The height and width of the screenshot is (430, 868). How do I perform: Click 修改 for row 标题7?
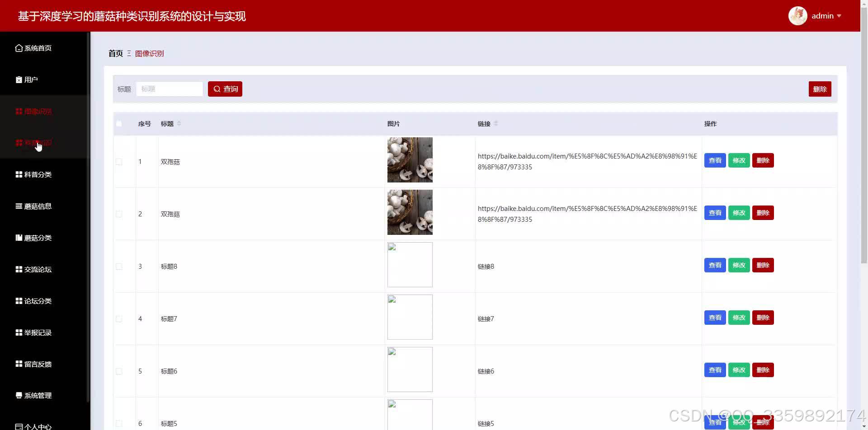pos(739,318)
